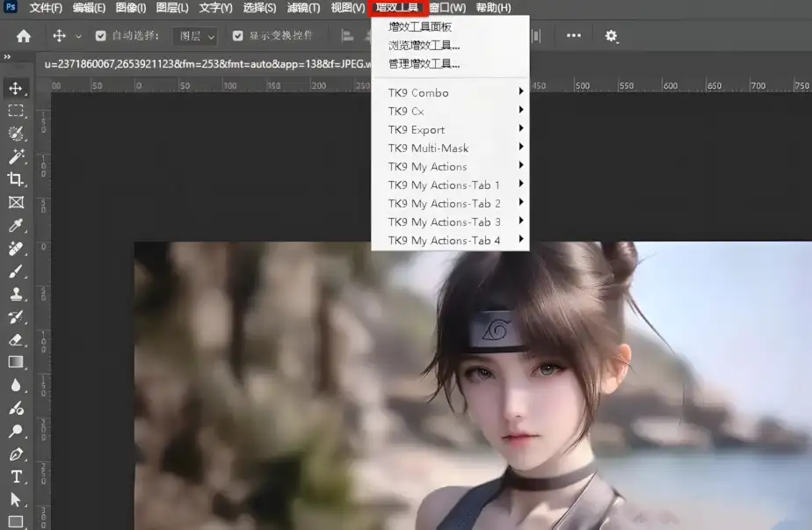Viewport: 812px width, 530px height.
Task: Open the 选择(S) menu
Action: (259, 8)
